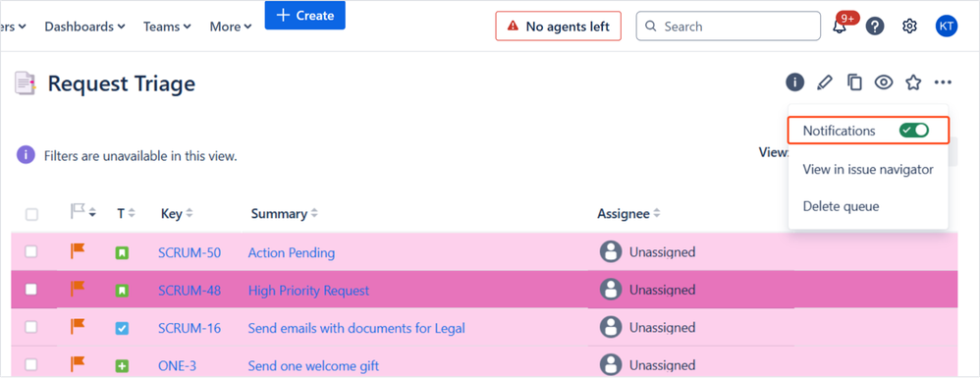Star the Request Triage queue
The image size is (980, 378).
914,81
